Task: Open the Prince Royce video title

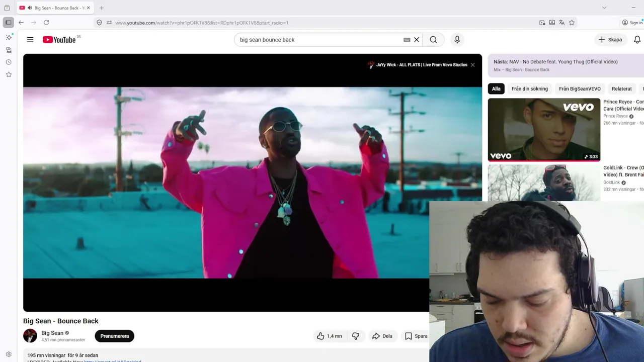Action: point(623,105)
